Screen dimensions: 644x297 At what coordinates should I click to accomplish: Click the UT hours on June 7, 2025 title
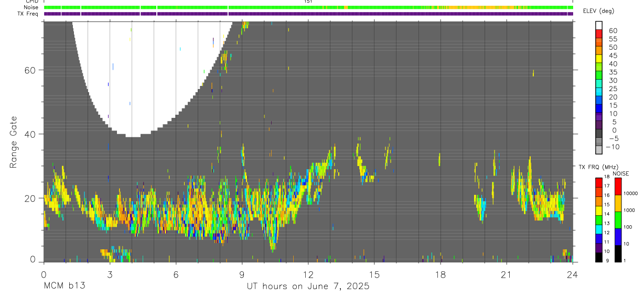click(x=308, y=287)
